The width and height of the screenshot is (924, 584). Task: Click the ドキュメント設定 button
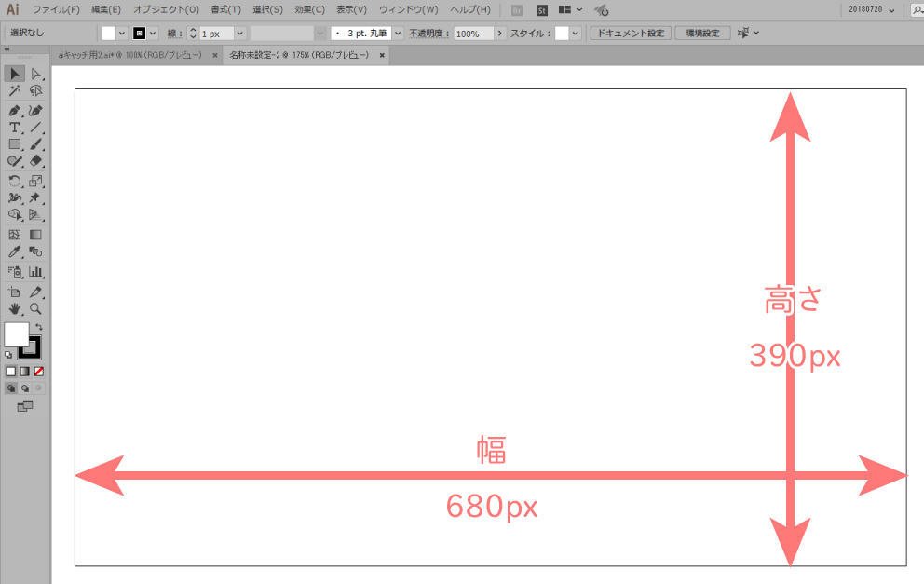[x=631, y=34]
